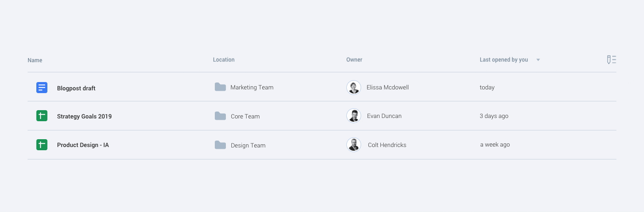Click the Core Team folder icon
The image size is (644, 212).
click(220, 116)
